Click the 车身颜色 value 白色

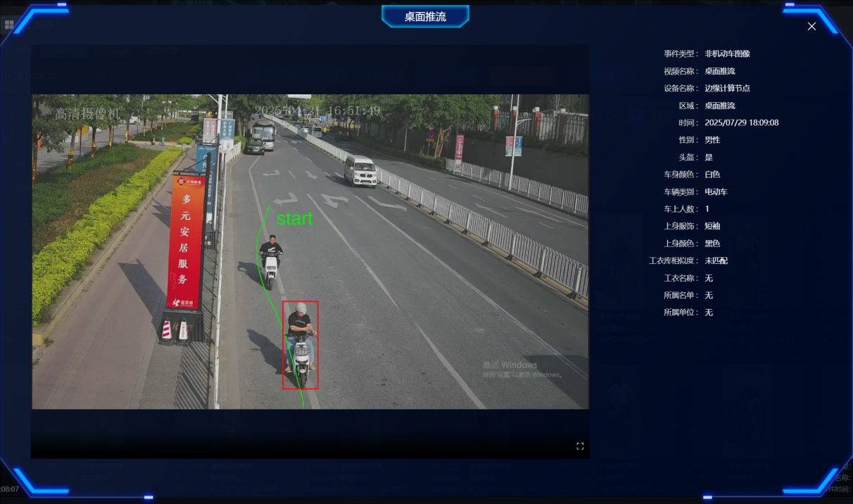[x=712, y=175]
